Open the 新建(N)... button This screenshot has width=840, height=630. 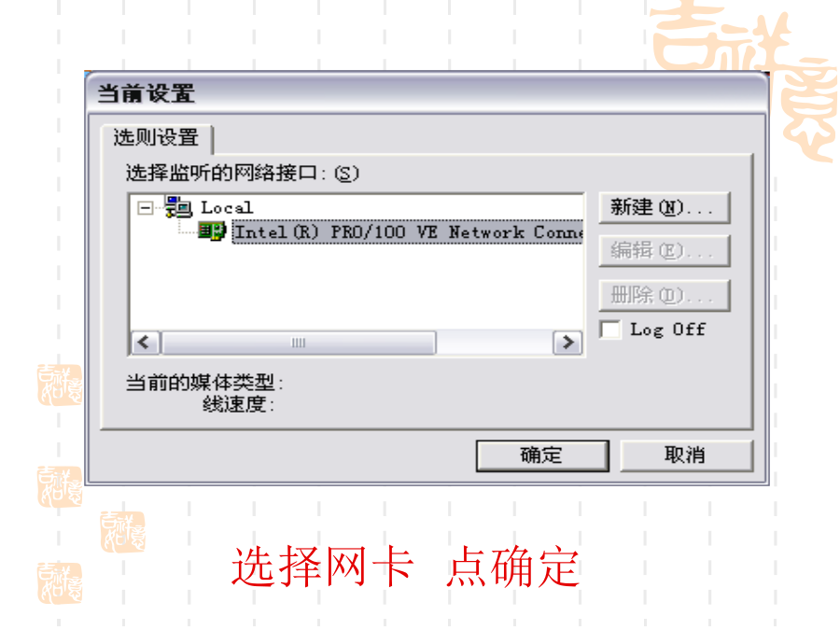click(665, 207)
